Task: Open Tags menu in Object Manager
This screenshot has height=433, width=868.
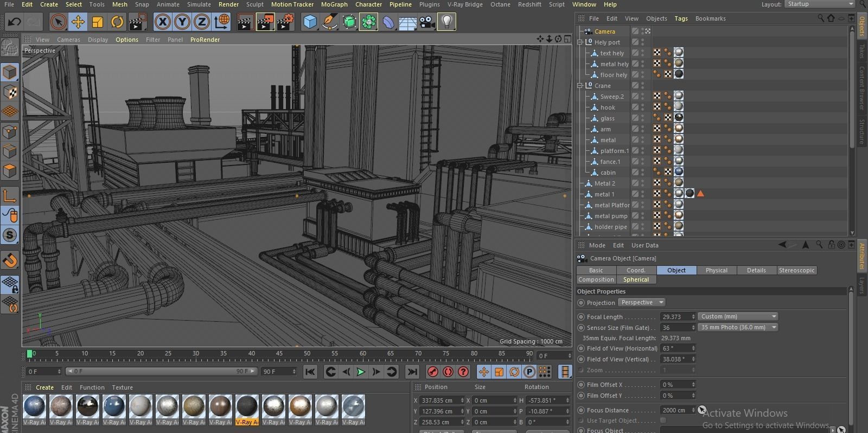Action: (681, 18)
